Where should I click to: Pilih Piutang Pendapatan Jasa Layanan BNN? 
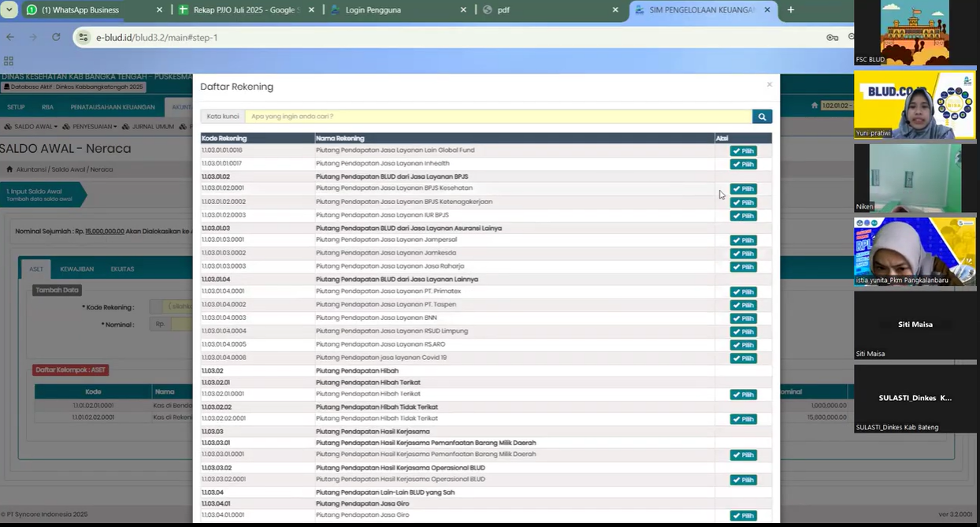(743, 318)
